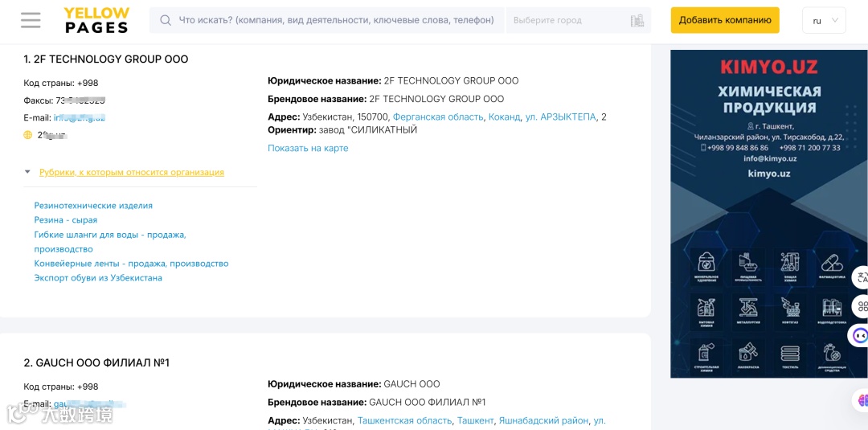
Task: Click the 'Выберите город' city field
Action: [x=579, y=20]
